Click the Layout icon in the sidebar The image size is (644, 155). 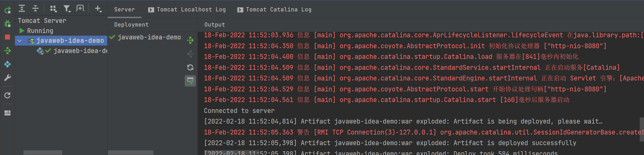coord(7,113)
